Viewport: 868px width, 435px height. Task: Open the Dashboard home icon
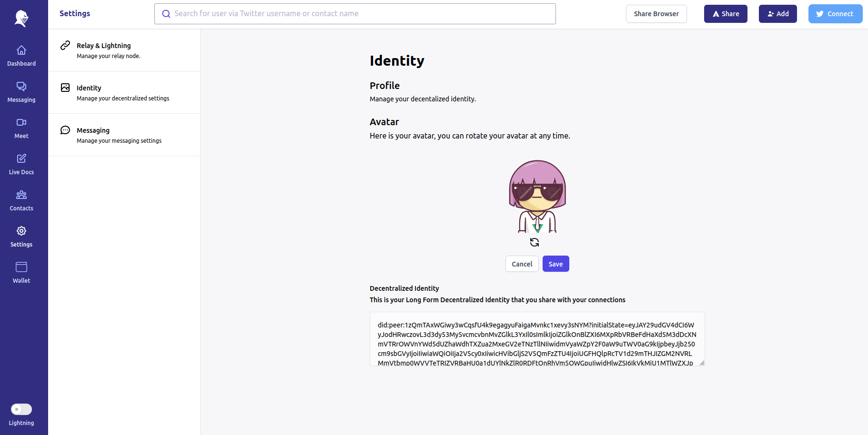coord(21,50)
